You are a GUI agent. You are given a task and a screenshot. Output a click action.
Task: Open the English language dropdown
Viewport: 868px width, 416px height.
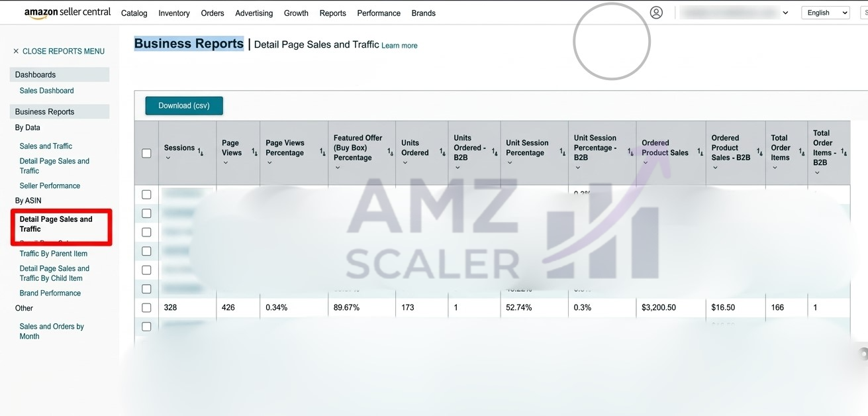click(x=825, y=13)
